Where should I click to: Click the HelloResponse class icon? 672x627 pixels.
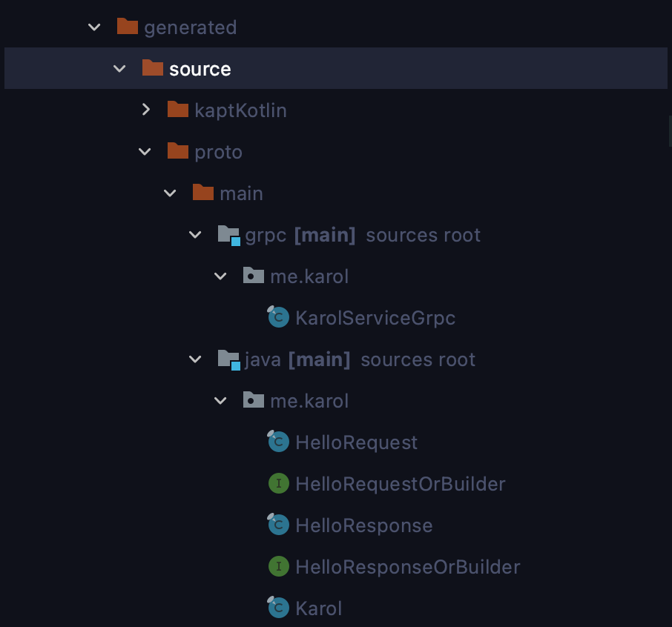278,525
